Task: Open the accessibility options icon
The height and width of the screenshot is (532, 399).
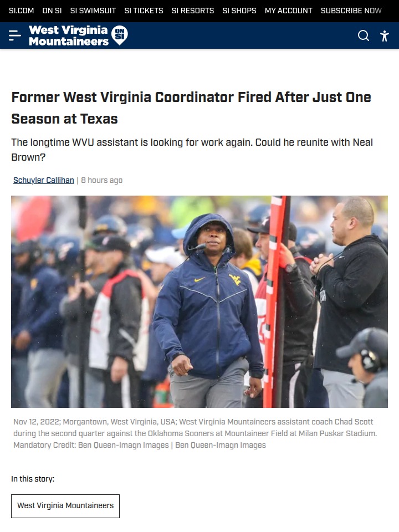Action: click(385, 35)
